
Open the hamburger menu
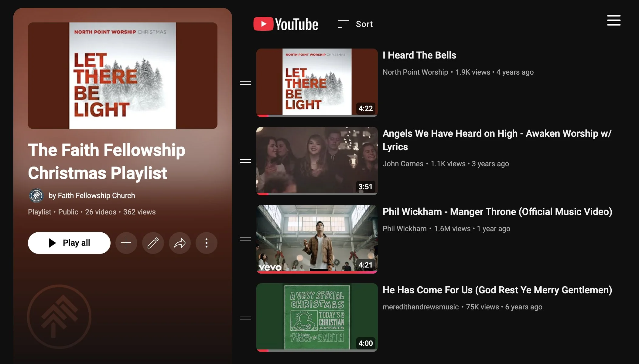pos(613,20)
